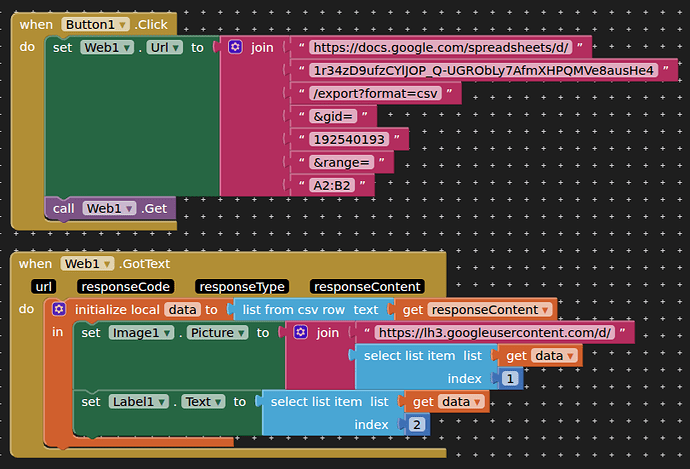Click the gear icon on the initialize local block
Viewport: 690px width, 469px height.
coord(59,310)
